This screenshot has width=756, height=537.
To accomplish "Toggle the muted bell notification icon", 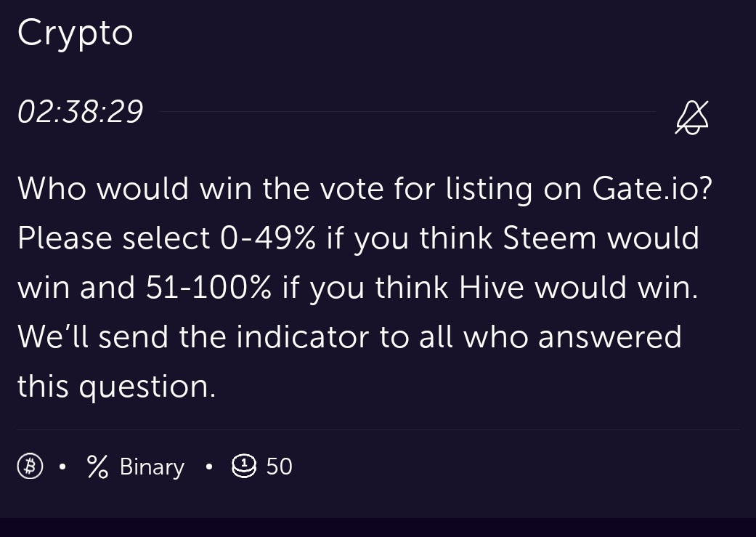I will pyautogui.click(x=692, y=117).
